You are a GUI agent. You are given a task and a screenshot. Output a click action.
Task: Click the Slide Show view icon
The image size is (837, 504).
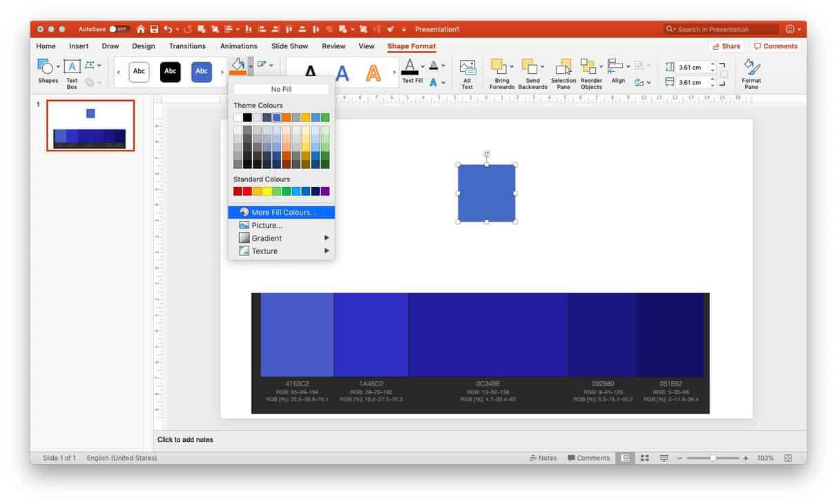[x=664, y=458]
